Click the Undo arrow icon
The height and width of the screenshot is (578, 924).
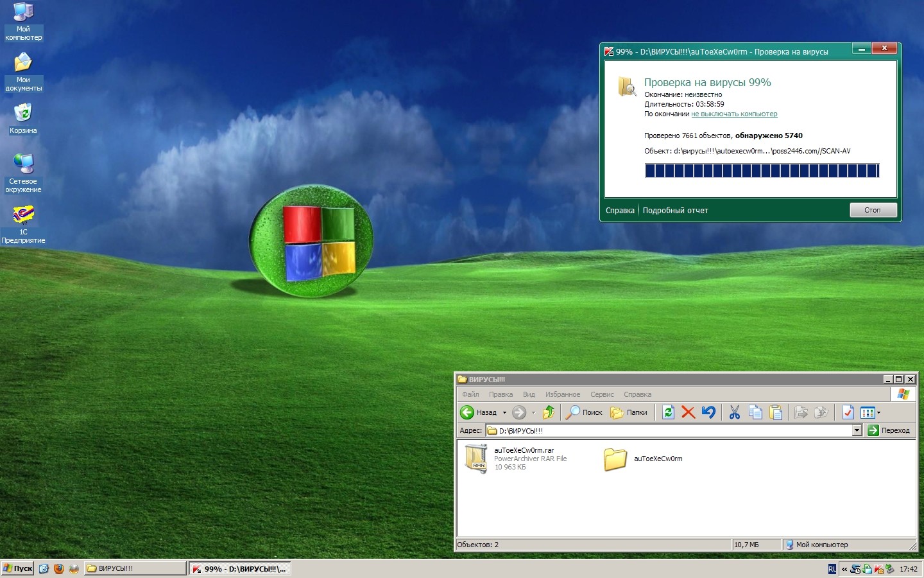tap(708, 412)
